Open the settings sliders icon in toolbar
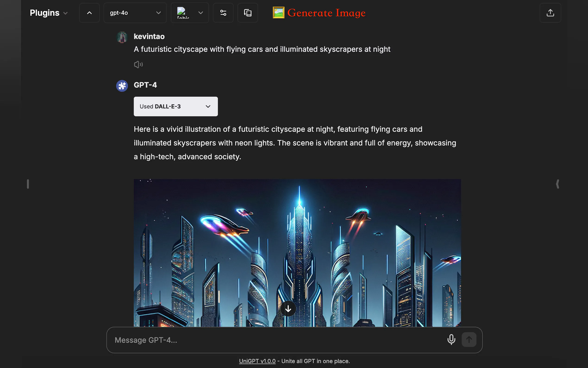 coord(223,13)
